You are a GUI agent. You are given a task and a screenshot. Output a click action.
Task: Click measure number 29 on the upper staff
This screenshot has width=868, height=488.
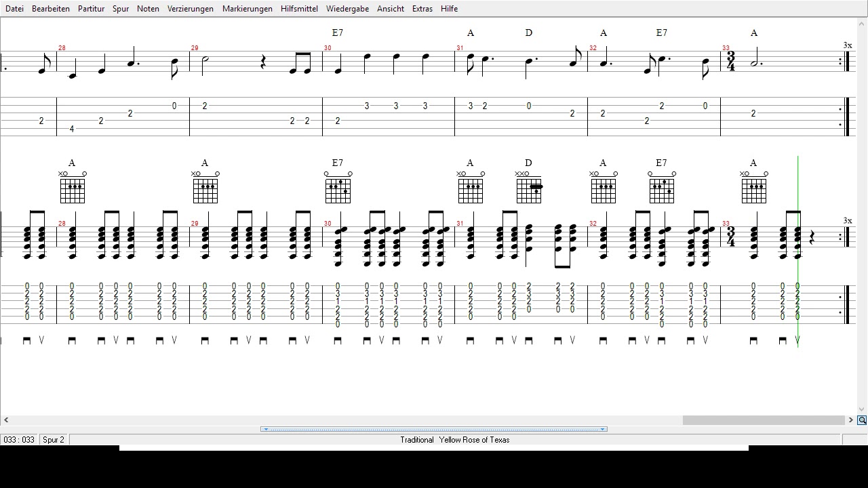(195, 48)
